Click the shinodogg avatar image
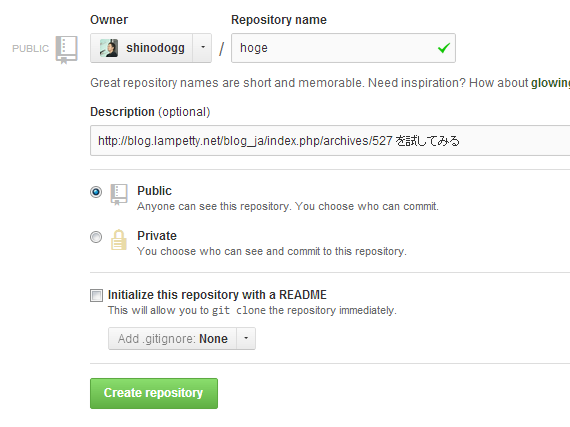 (109, 48)
